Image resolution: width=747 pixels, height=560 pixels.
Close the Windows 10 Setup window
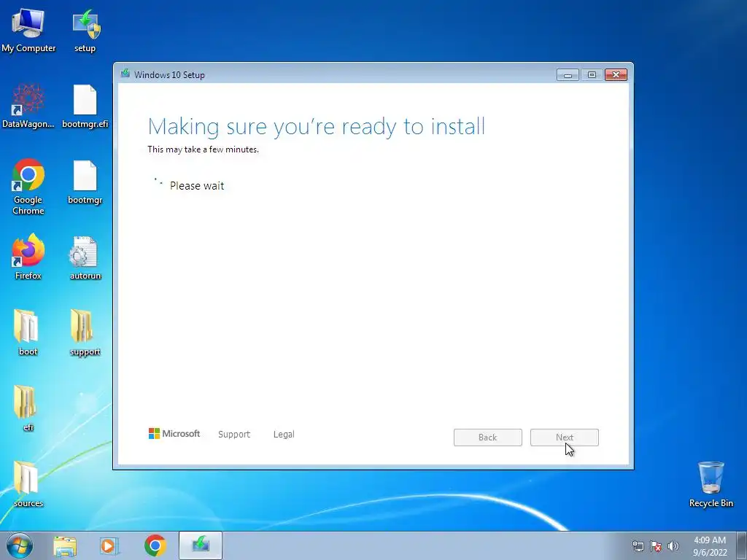click(x=616, y=75)
